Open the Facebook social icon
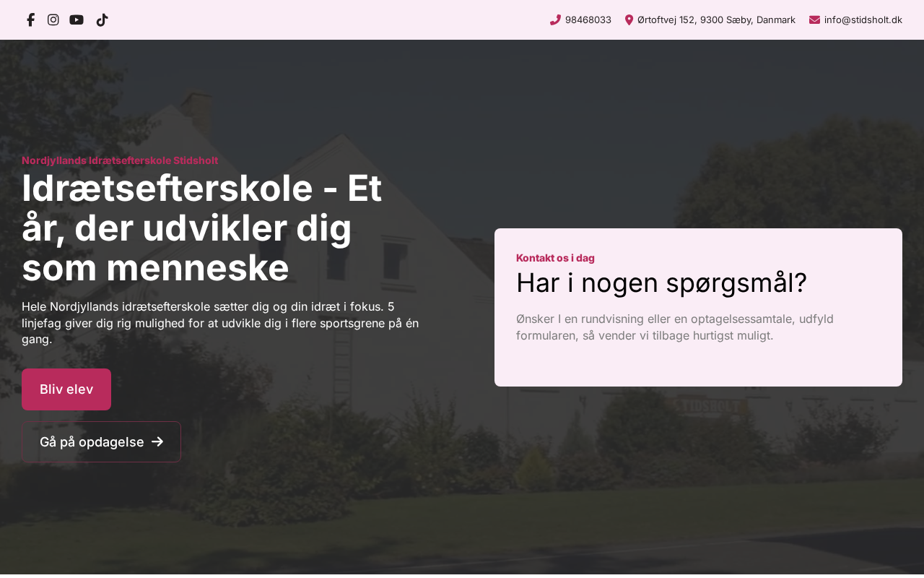The height and width of the screenshot is (578, 924). [x=30, y=20]
